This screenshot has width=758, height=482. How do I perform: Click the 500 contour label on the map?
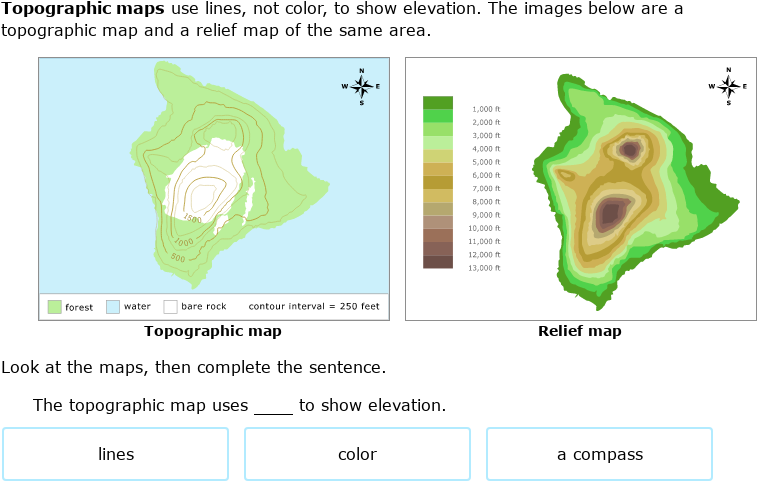coord(177,258)
